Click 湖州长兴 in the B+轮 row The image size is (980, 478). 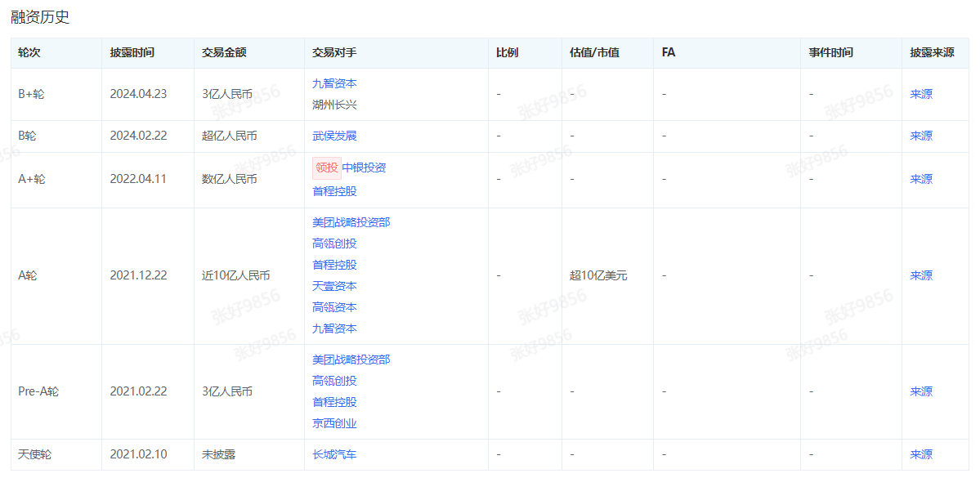(x=334, y=105)
